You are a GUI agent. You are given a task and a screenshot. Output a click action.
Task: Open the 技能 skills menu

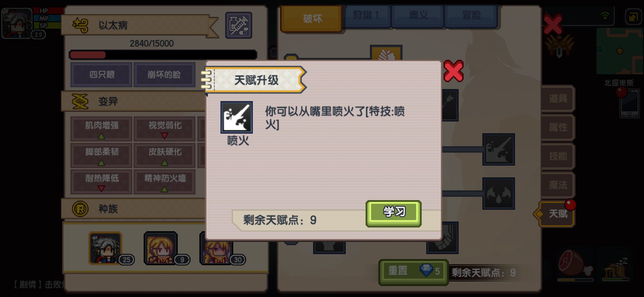pos(558,156)
